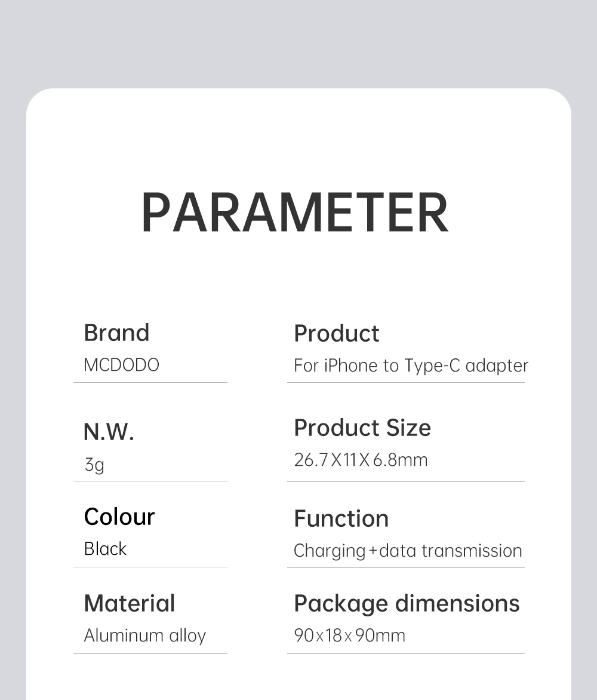
Task: Select the Function label
Action: coord(341,518)
